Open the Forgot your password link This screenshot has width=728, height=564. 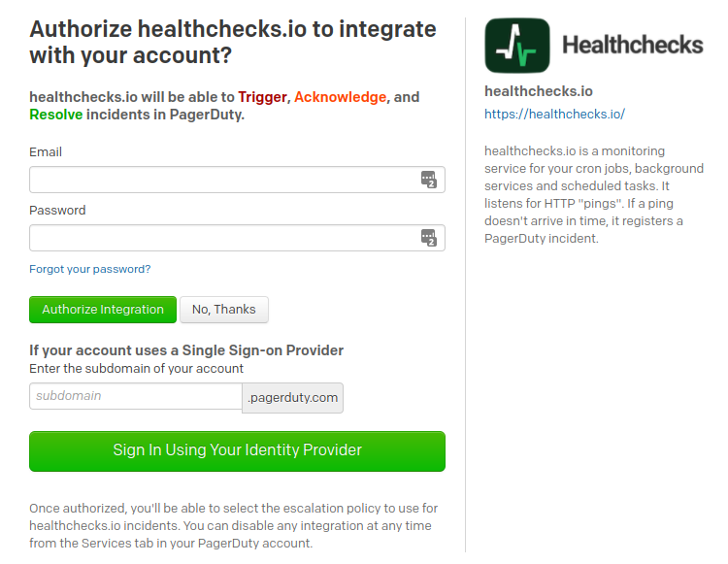90,269
